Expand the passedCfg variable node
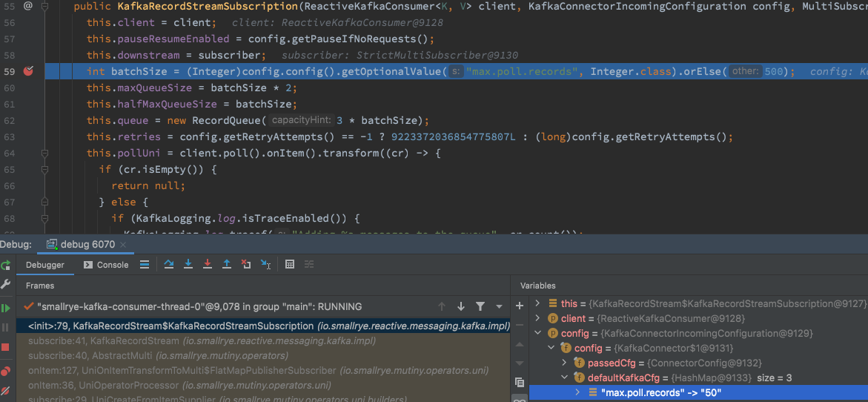Viewport: 868px width, 402px height. [565, 363]
